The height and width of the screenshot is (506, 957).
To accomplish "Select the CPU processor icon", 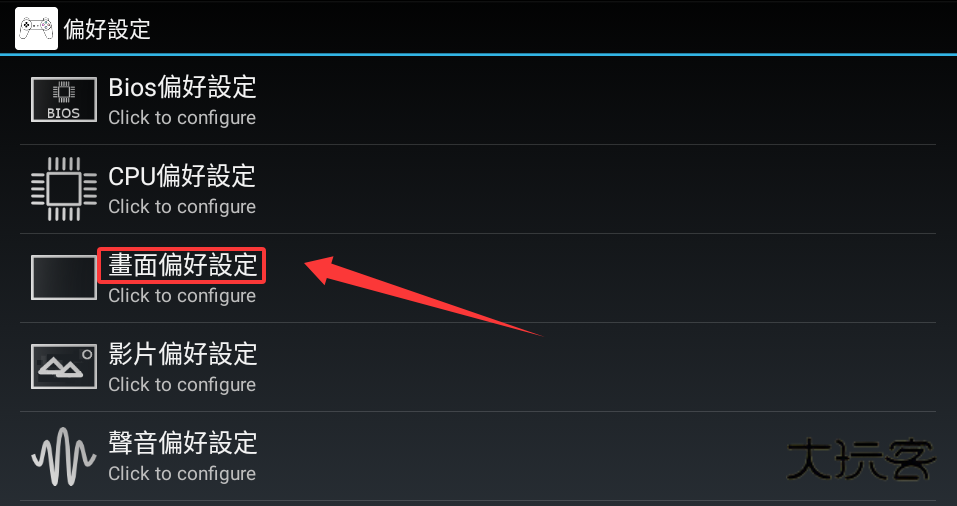I will [64, 189].
